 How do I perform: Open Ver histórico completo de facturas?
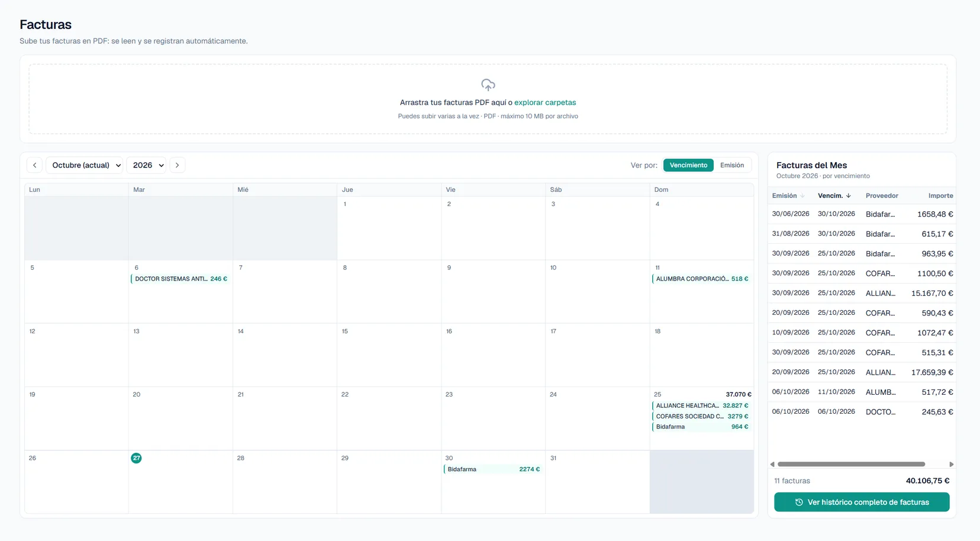tap(862, 502)
